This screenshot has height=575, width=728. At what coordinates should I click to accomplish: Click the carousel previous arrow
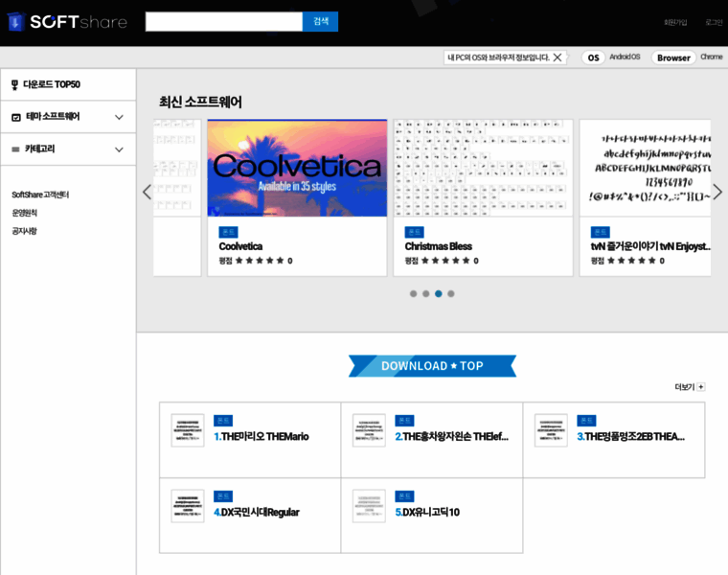(148, 192)
